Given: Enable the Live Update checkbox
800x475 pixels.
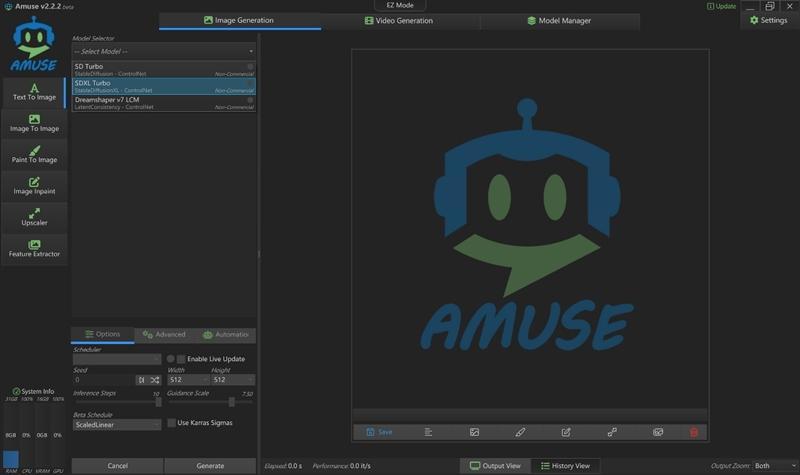Looking at the screenshot, I should click(x=181, y=359).
